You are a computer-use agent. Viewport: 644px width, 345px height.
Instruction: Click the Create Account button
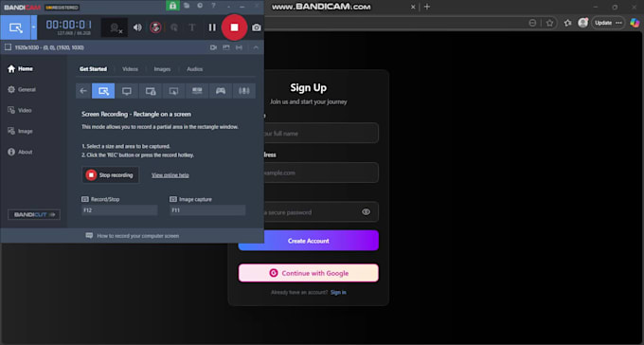point(309,241)
